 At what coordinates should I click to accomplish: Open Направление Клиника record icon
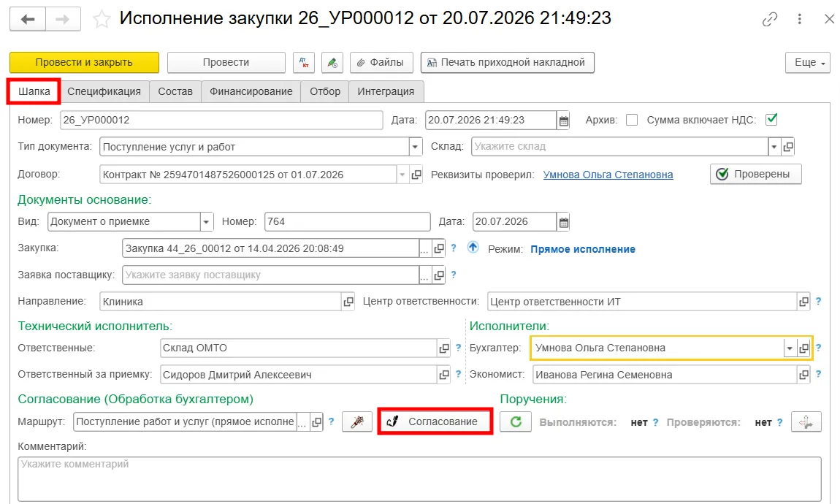348,302
